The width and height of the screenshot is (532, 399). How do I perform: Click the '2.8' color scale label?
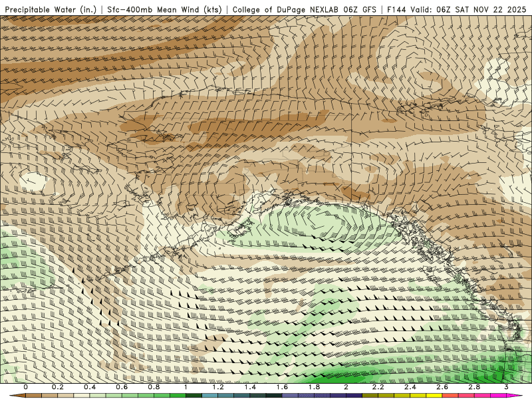(474, 387)
